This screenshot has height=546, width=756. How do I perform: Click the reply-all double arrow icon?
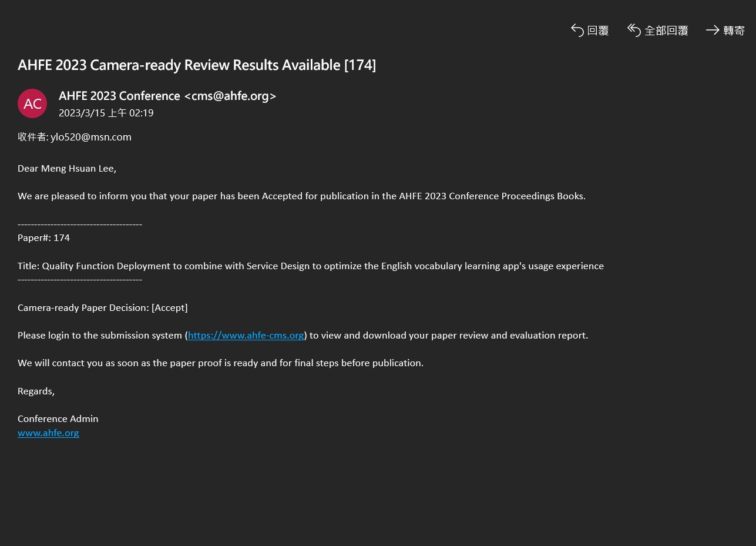point(634,30)
